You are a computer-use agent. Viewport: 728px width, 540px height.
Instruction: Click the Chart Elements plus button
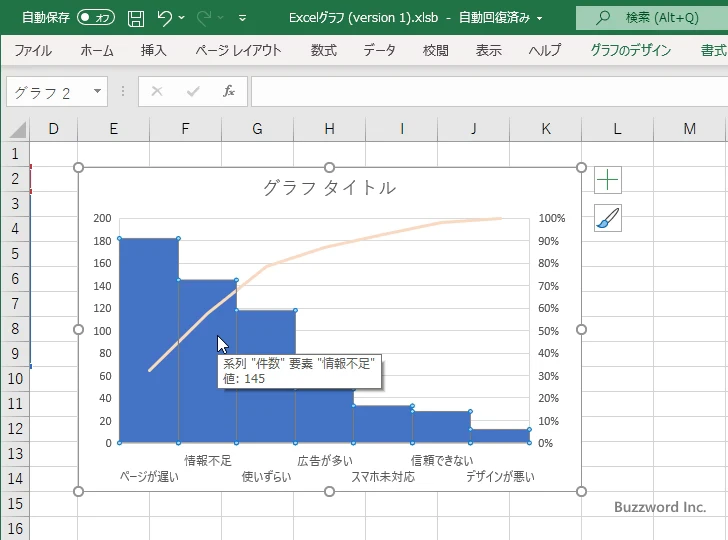pyautogui.click(x=608, y=180)
